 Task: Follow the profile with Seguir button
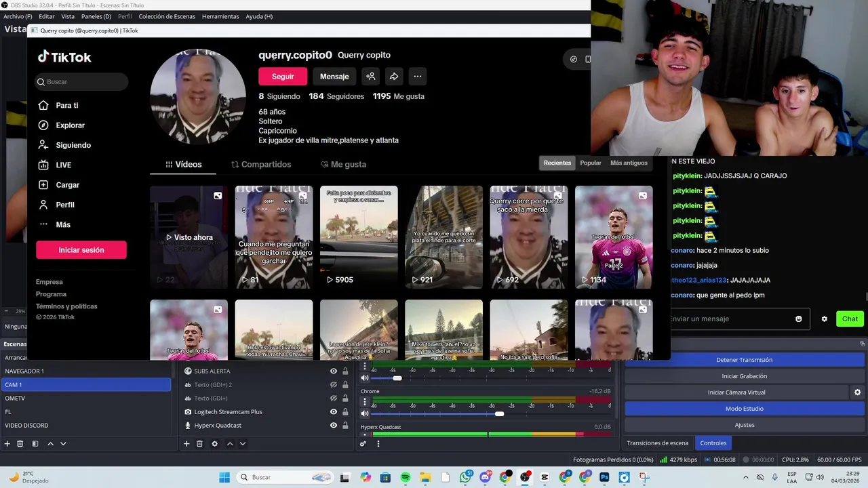[x=283, y=77]
